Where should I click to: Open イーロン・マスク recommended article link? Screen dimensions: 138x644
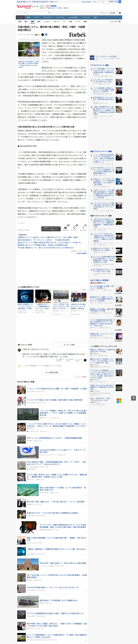point(57,389)
